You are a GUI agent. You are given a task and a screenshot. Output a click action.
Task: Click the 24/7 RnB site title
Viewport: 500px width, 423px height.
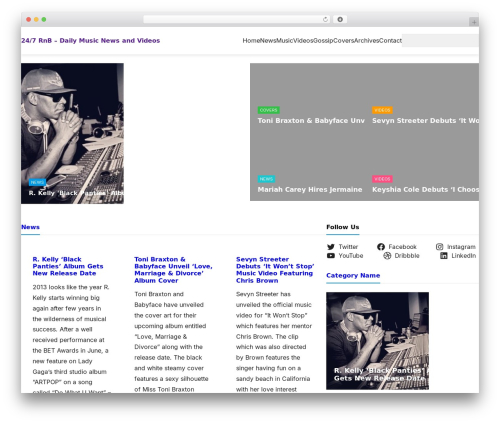click(91, 40)
